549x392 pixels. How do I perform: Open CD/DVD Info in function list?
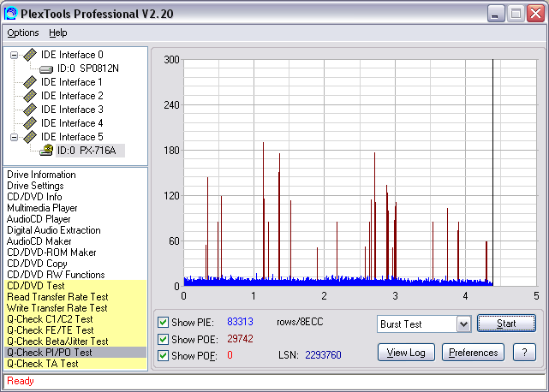click(x=34, y=197)
